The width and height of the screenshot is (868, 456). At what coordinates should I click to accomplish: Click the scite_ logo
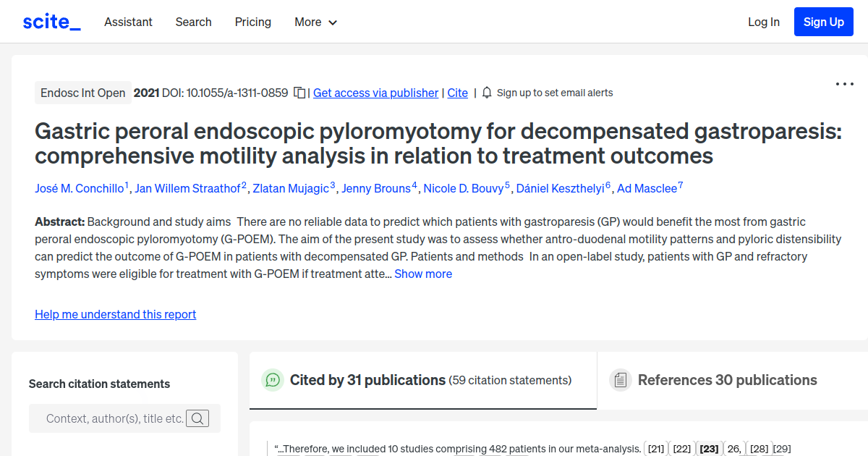point(51,22)
